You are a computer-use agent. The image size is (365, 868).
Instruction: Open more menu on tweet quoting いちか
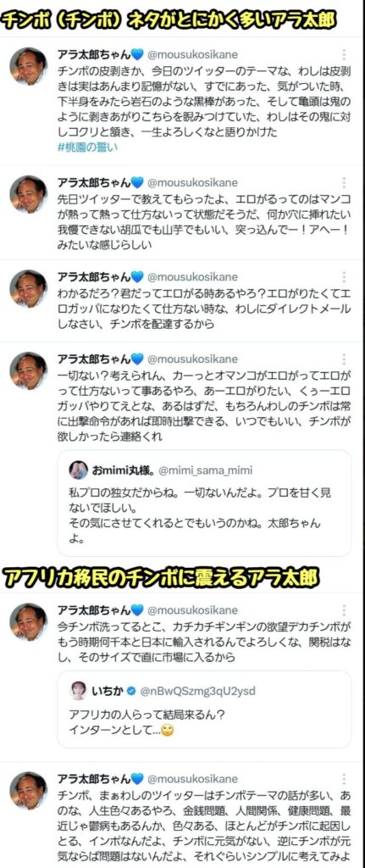click(x=344, y=610)
